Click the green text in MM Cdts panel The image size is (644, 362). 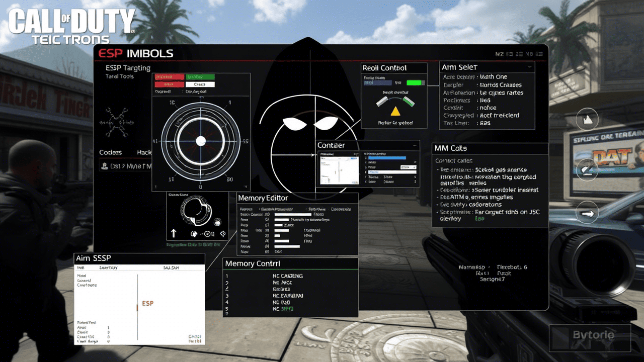tap(479, 219)
